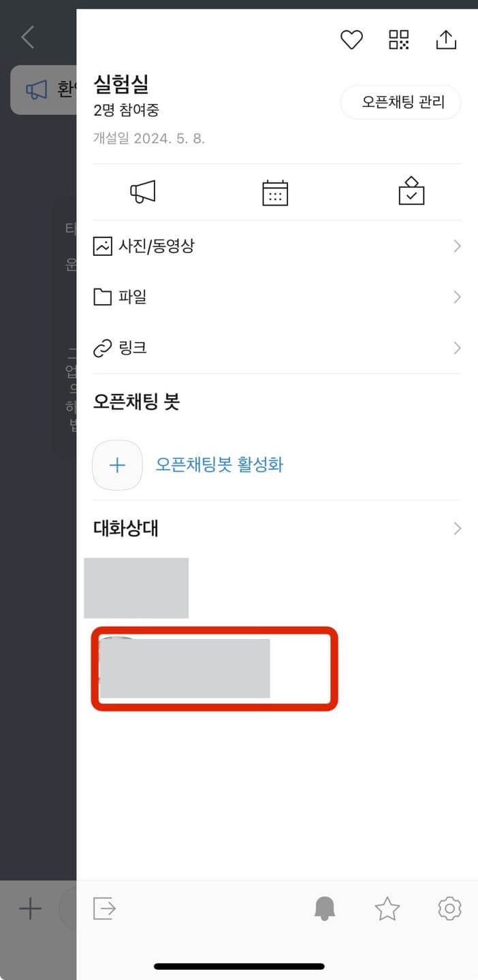Tap the leave chatroom exit icon
Viewport: 478px width, 980px height.
point(104,909)
